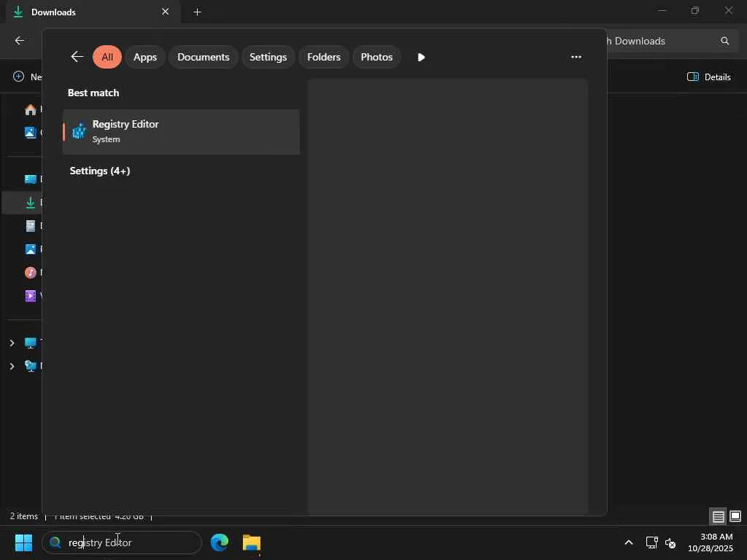Switch to the Documents filter

click(204, 57)
